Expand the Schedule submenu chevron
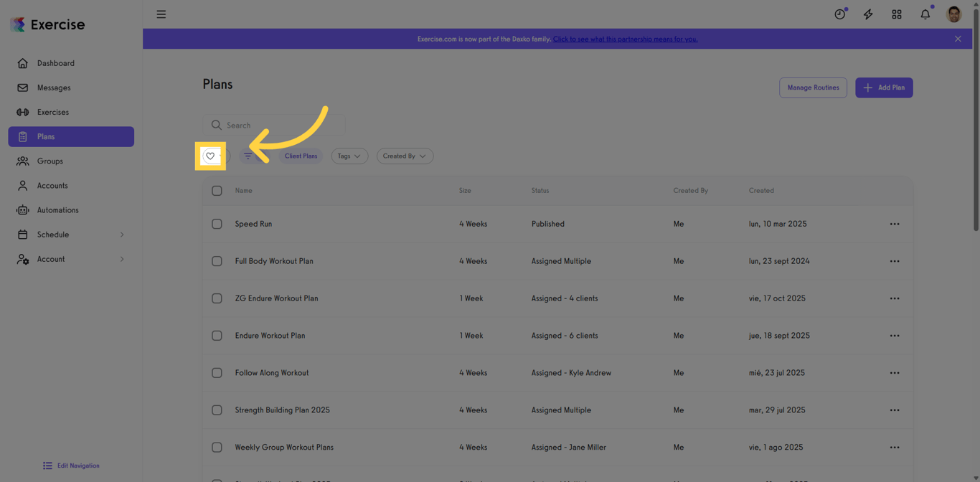The image size is (980, 482). point(122,235)
